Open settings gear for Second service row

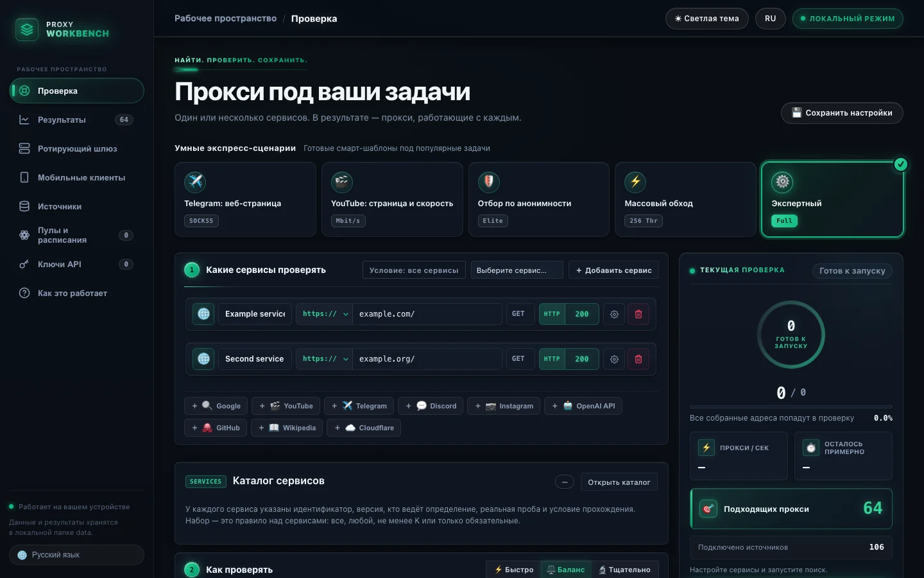pyautogui.click(x=614, y=359)
